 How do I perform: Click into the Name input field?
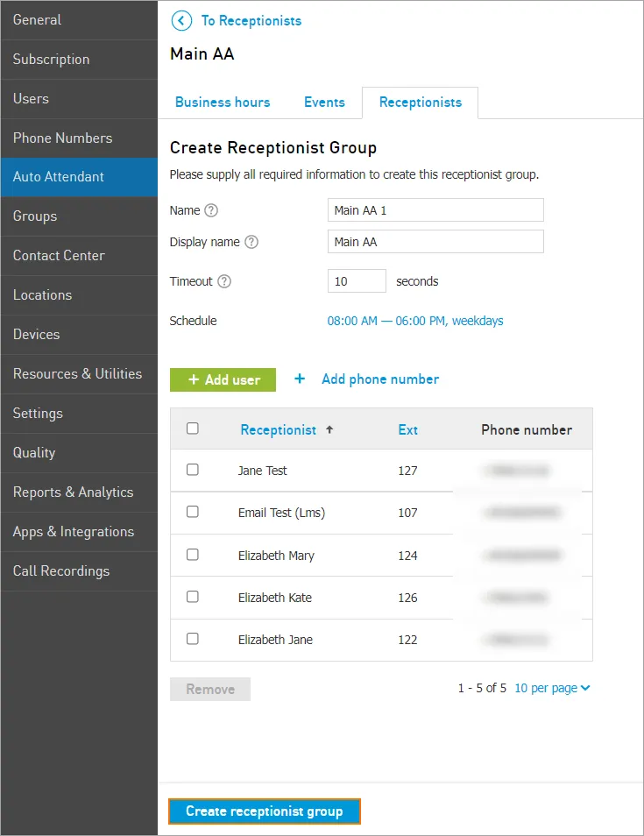[435, 210]
